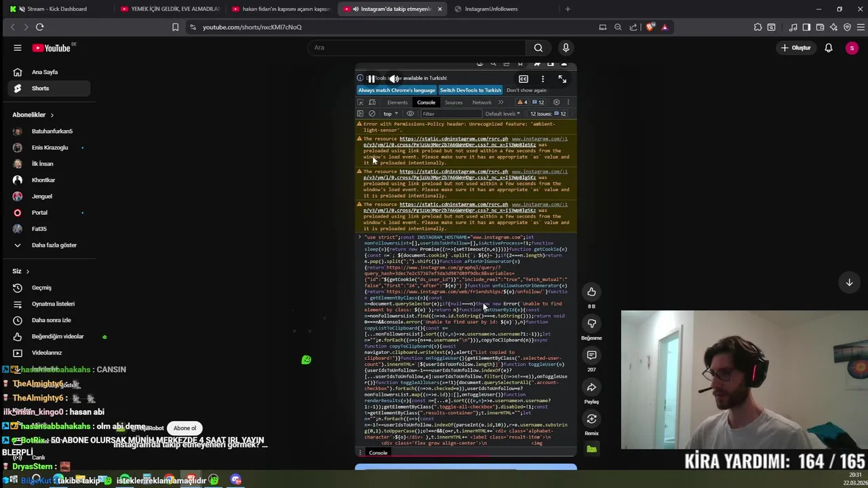Image resolution: width=868 pixels, height=488 pixels.
Task: Switch to the DevTools Elements tab
Action: pyautogui.click(x=397, y=102)
